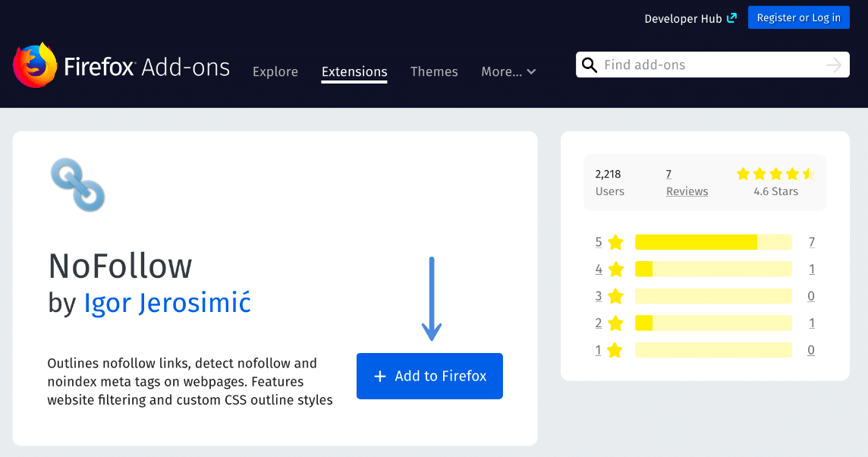The width and height of the screenshot is (868, 457).
Task: Click the 4-star rating bar
Action: pyautogui.click(x=713, y=269)
